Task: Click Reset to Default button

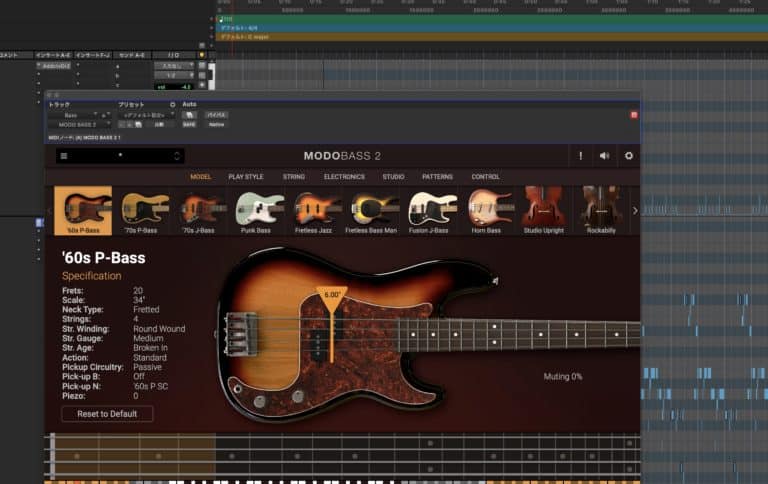Action: click(107, 414)
